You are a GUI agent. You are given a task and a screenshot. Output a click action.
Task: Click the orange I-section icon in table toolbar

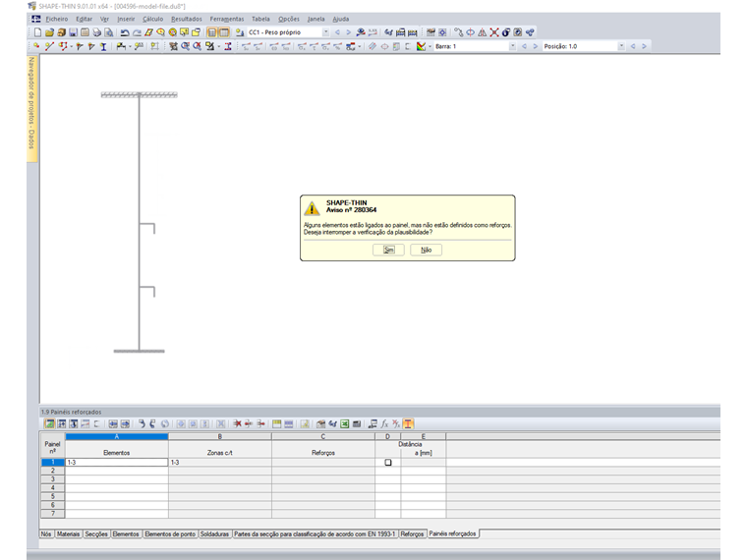tap(408, 423)
